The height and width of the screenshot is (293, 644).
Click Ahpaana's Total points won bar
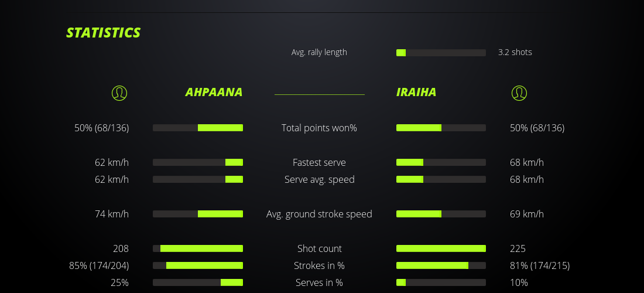[x=198, y=128]
